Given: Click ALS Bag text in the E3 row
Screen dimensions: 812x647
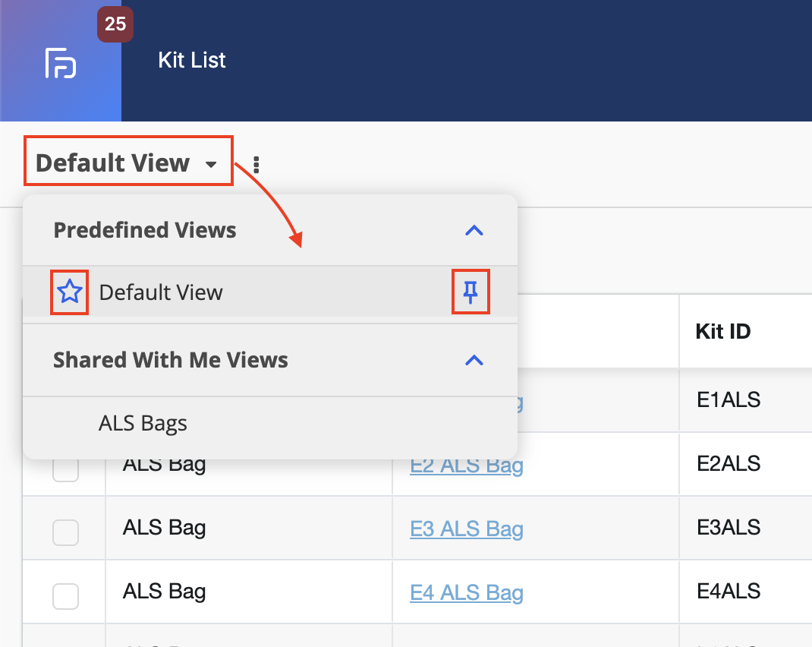Looking at the screenshot, I should pos(164,529).
